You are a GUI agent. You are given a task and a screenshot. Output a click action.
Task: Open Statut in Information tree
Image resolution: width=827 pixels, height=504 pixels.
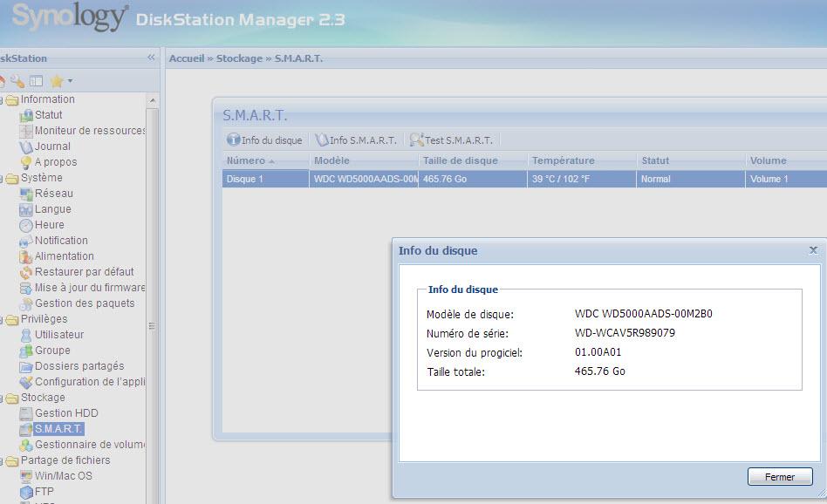(x=48, y=115)
